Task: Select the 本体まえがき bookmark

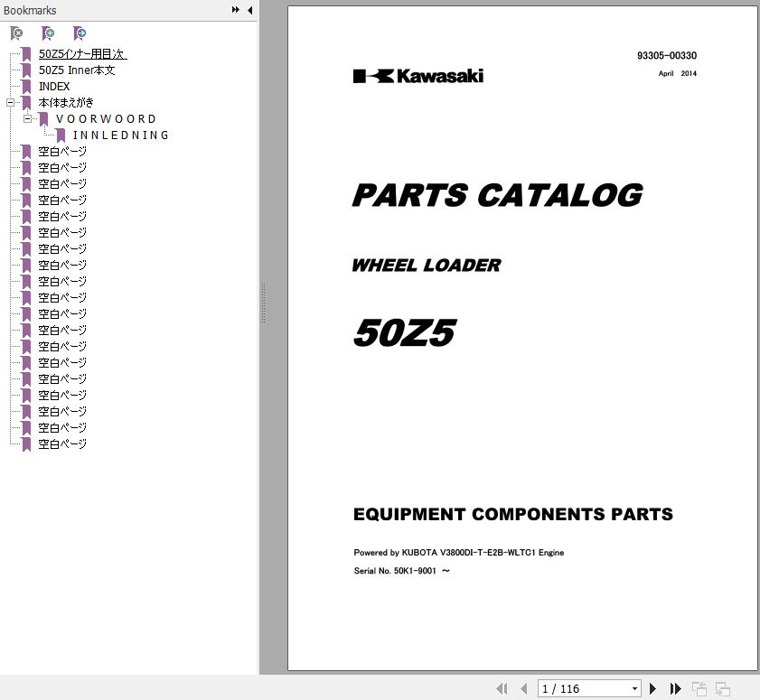Action: [66, 103]
